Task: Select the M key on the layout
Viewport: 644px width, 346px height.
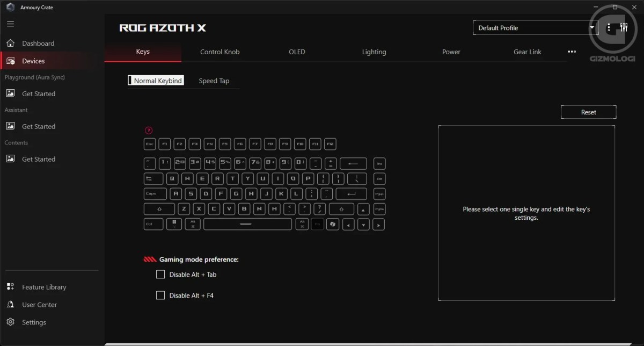Action: click(274, 210)
